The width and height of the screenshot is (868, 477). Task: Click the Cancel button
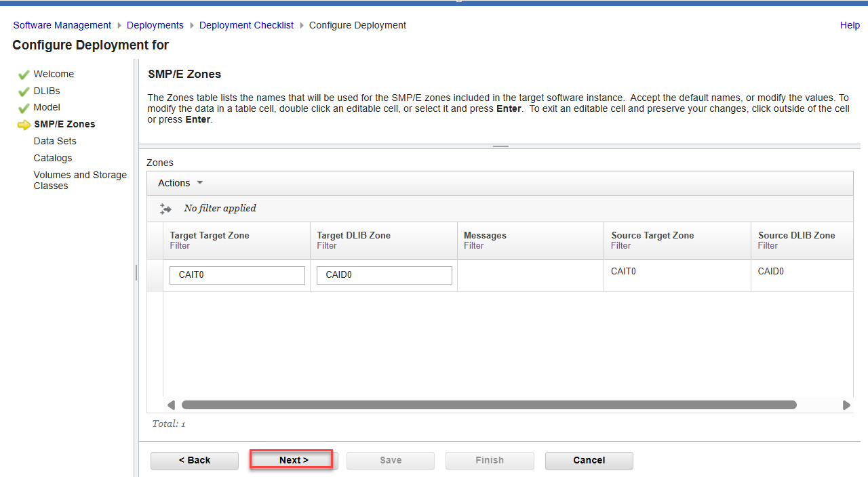pos(589,460)
